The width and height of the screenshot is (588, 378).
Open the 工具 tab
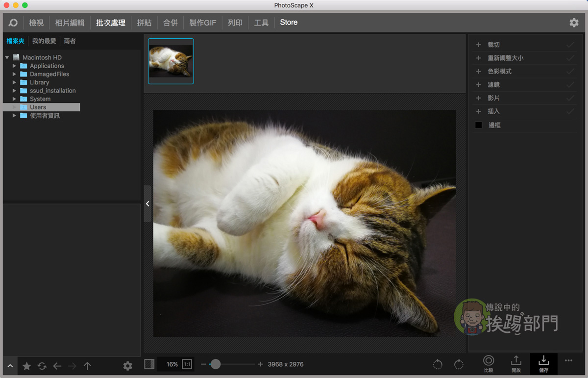261,23
